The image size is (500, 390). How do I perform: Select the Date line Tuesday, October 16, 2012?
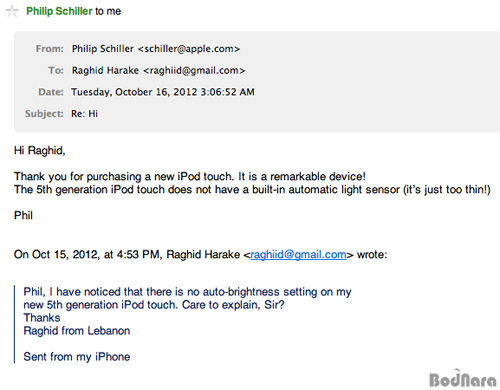click(163, 92)
